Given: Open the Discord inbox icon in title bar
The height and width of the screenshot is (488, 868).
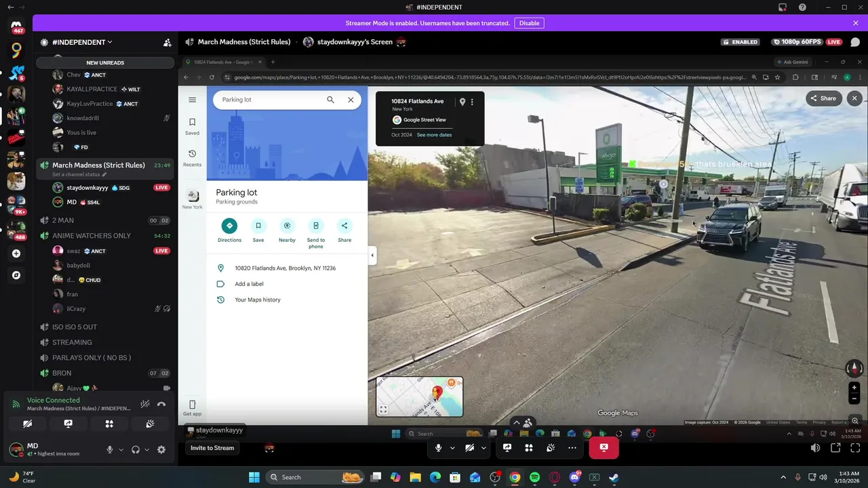Looking at the screenshot, I should click(x=783, y=7).
